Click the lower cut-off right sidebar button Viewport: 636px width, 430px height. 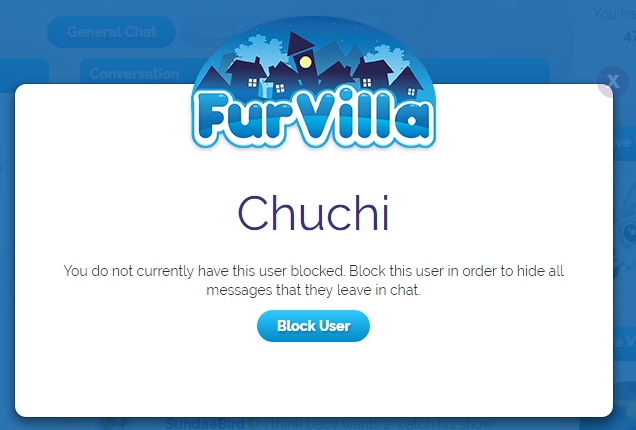click(625, 342)
